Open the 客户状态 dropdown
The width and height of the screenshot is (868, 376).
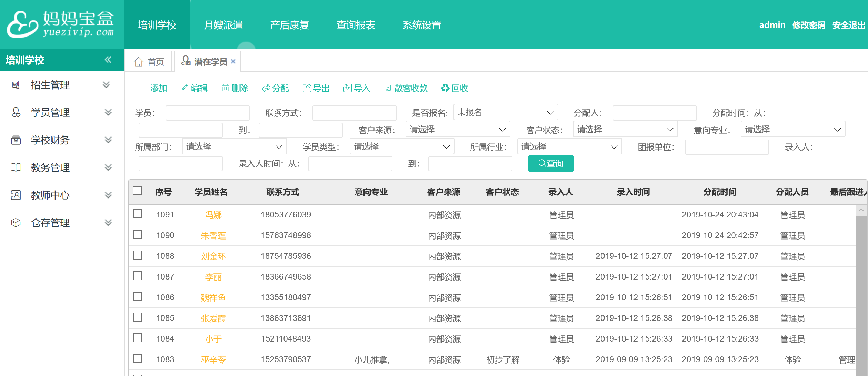click(625, 130)
